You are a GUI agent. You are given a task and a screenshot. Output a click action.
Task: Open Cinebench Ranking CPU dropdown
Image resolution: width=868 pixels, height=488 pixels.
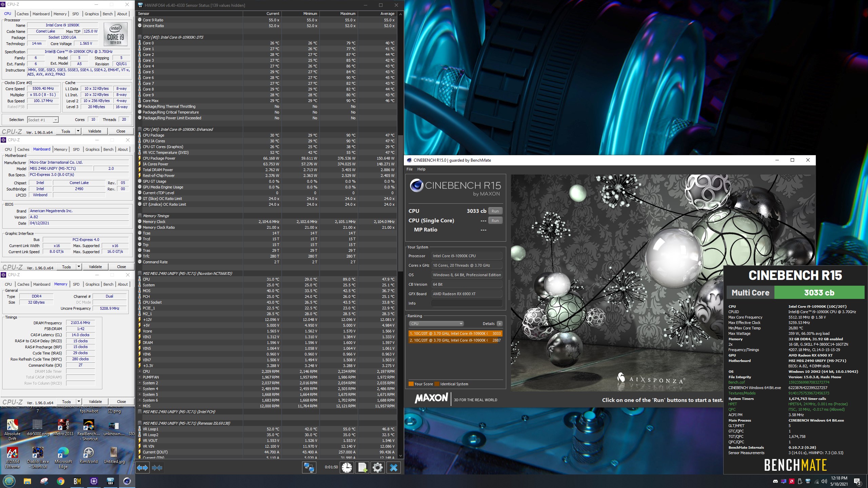coord(436,324)
